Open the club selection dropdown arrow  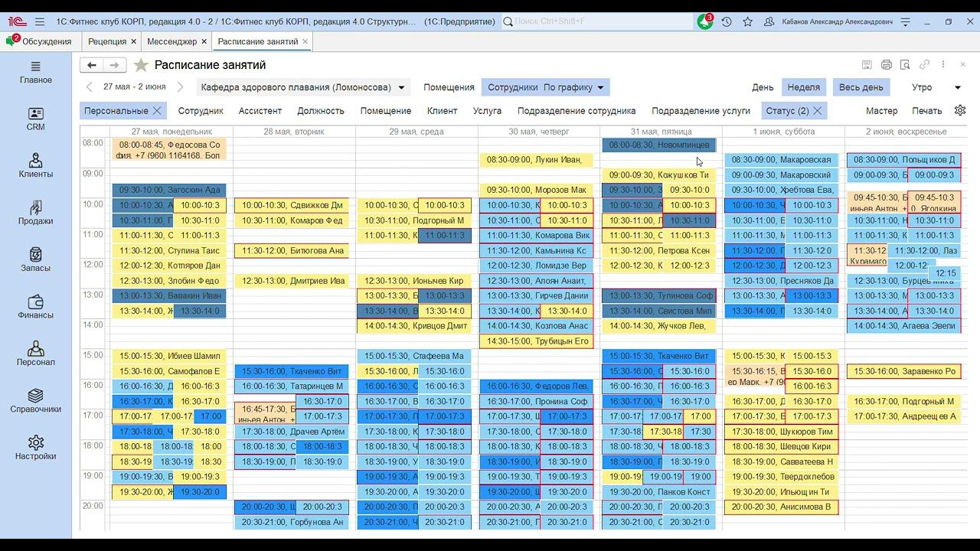(x=402, y=87)
